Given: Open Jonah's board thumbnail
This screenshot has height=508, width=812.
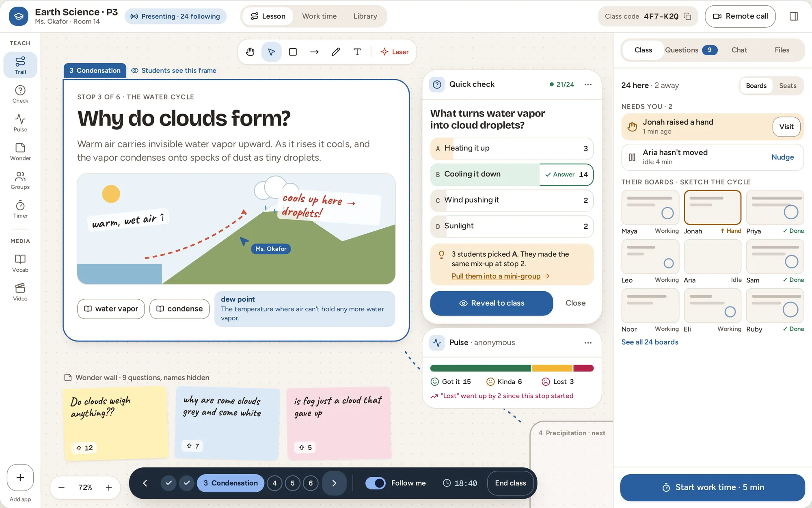Looking at the screenshot, I should 712,208.
